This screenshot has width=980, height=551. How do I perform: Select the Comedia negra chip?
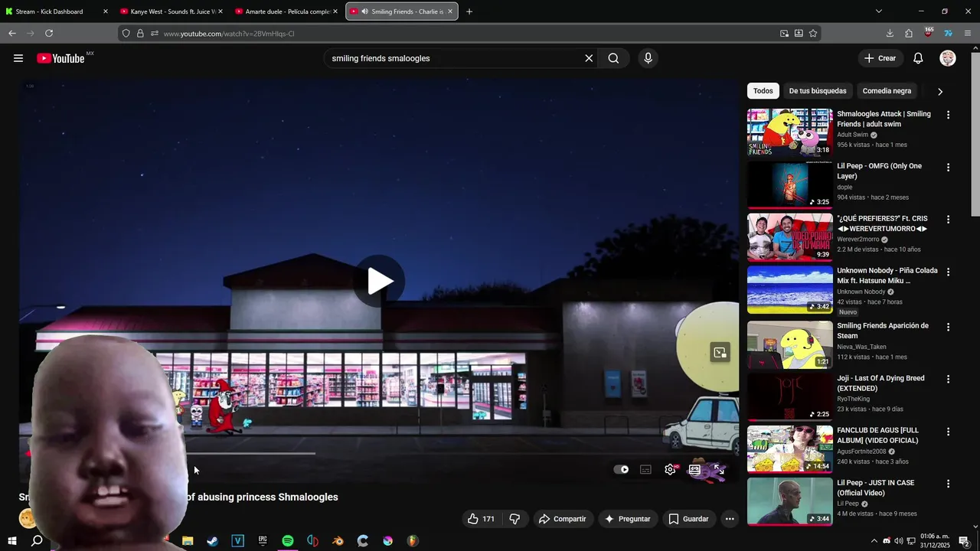pyautogui.click(x=887, y=91)
